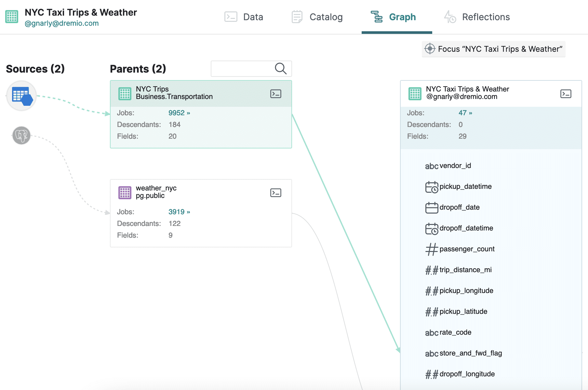Select the PostgreSQL source icon
Viewport: 588px width, 390px height.
21,135
